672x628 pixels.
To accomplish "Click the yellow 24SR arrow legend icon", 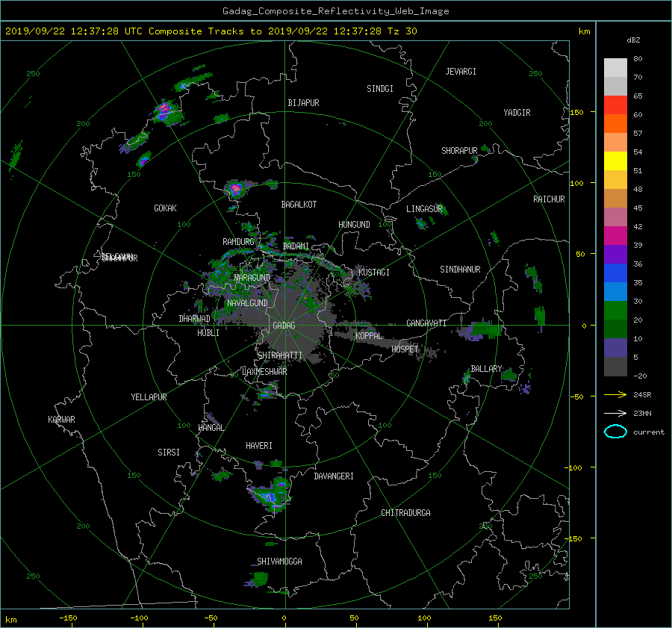I will (615, 395).
